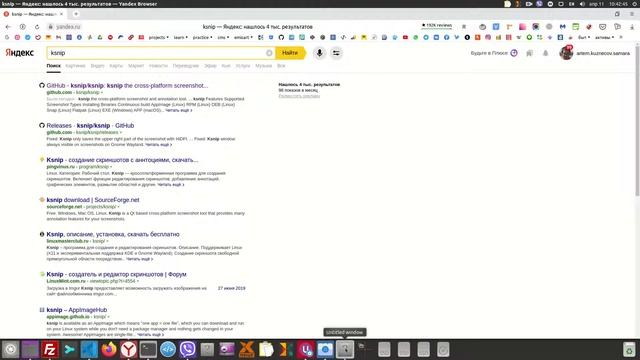The image size is (640, 360).
Task: Click the Будьте в Плюсе link
Action: tap(494, 53)
